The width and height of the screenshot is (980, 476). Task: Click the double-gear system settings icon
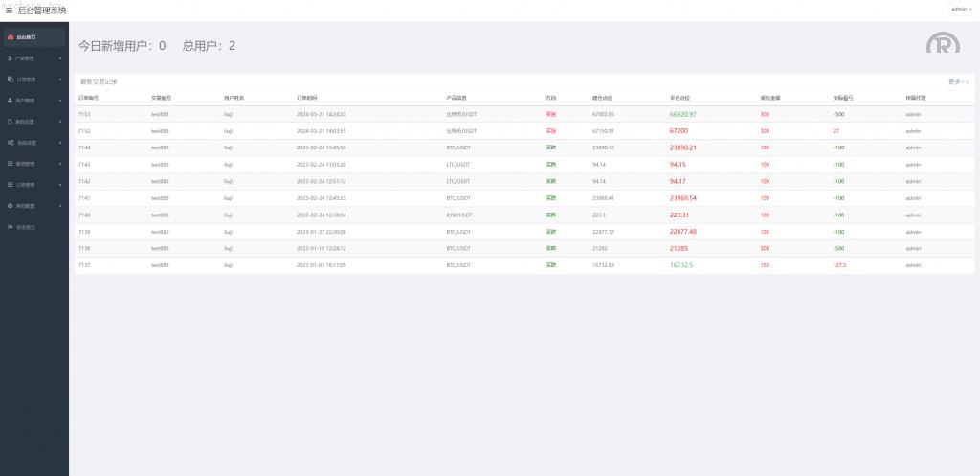[x=10, y=143]
